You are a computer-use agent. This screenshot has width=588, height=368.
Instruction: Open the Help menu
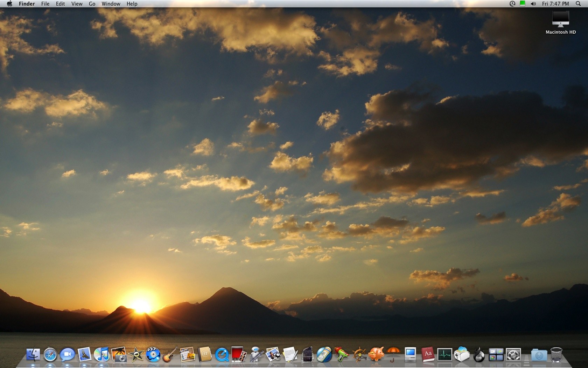[132, 4]
